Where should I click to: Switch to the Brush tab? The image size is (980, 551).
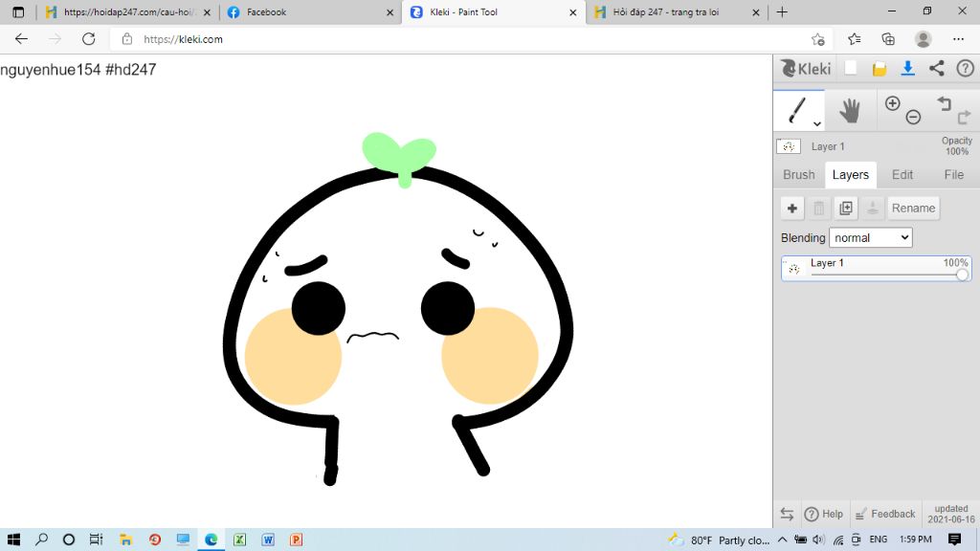coord(799,175)
